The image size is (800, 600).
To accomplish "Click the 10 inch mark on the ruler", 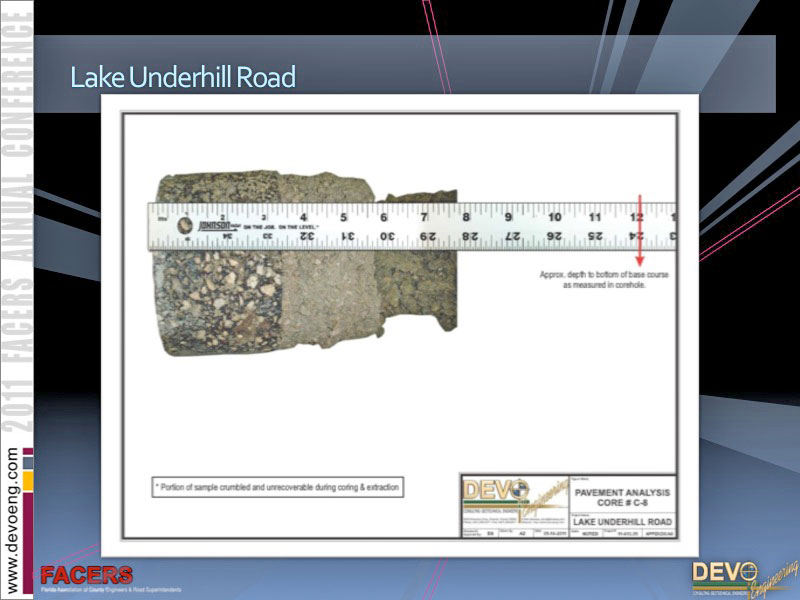I will click(x=553, y=216).
